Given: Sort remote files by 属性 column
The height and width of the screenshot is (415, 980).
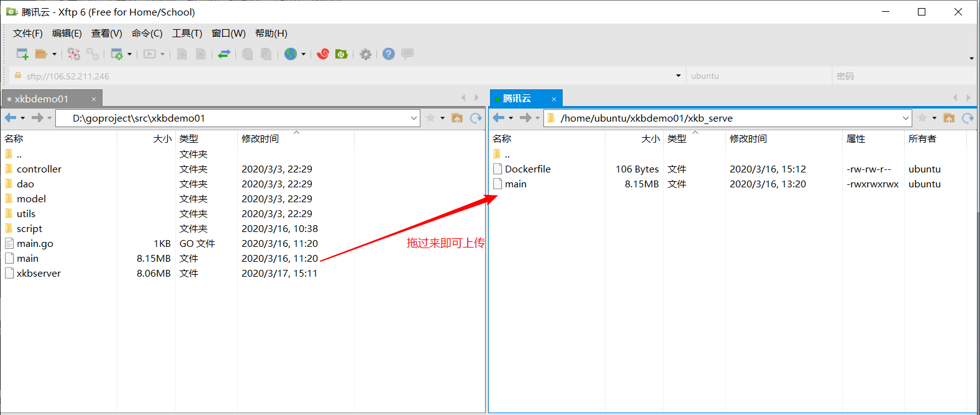Looking at the screenshot, I should 873,138.
